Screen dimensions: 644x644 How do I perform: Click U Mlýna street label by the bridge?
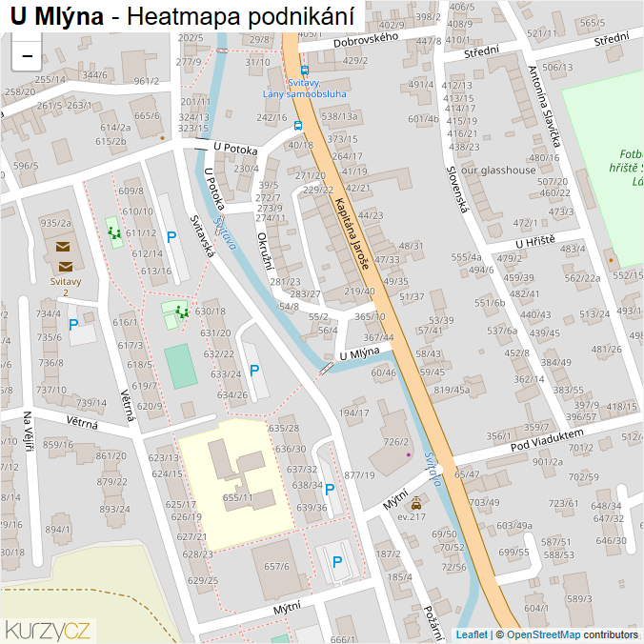tap(359, 353)
